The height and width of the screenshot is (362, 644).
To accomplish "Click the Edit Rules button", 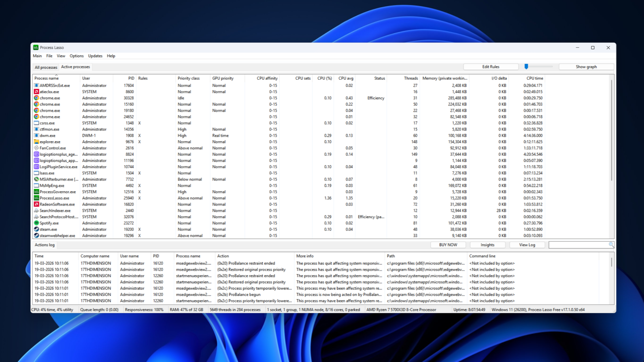I will pos(491,67).
